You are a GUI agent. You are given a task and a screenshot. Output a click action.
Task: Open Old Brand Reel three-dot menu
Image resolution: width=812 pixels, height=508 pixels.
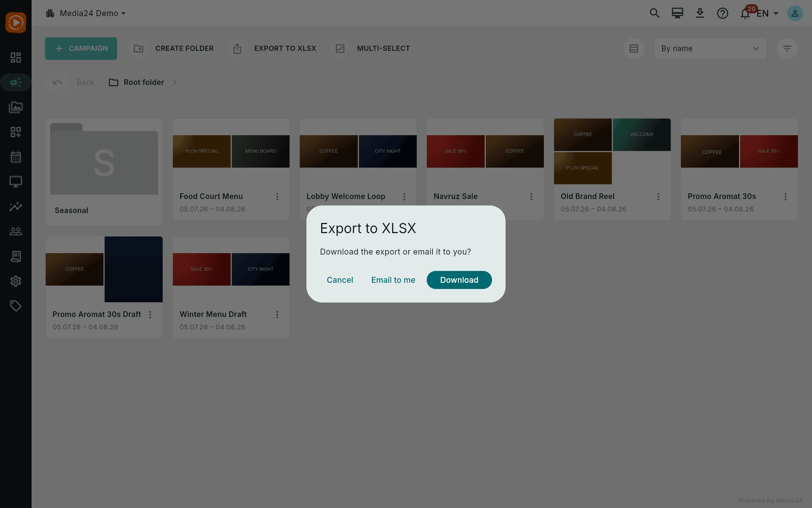pyautogui.click(x=658, y=196)
